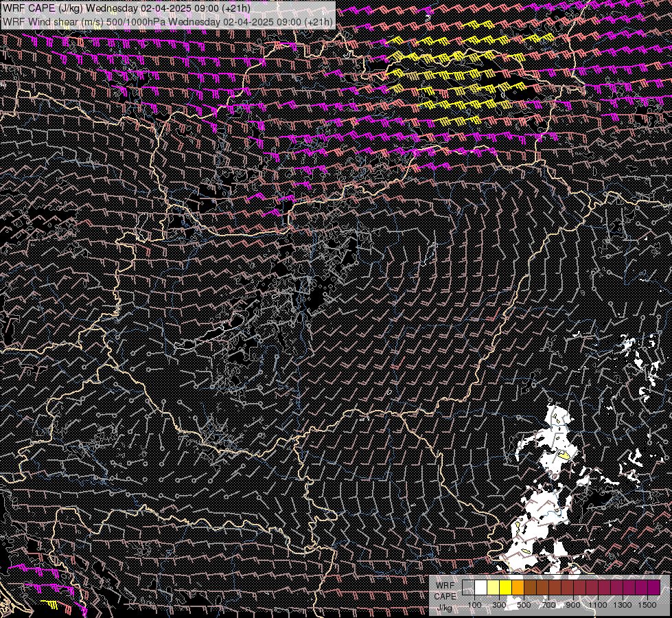This screenshot has height=618, width=672.
Task: Click the purple 1500 J/kg legend swatch
Action: click(x=654, y=587)
